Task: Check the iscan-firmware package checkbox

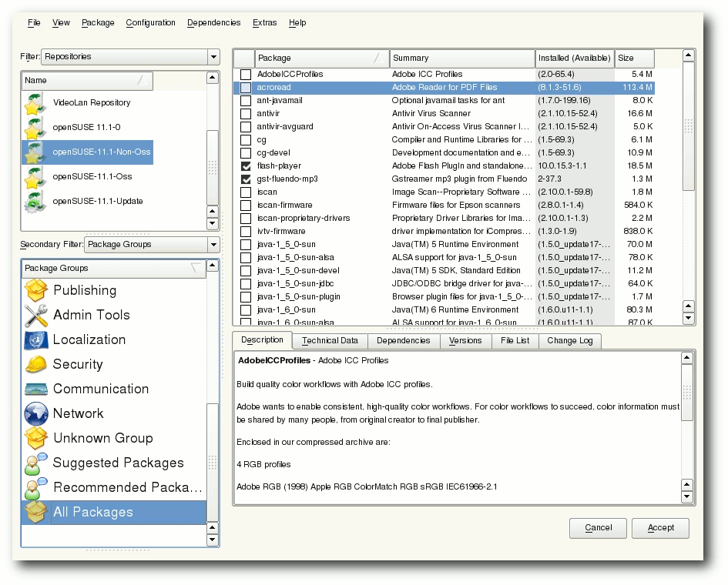Action: [x=246, y=205]
